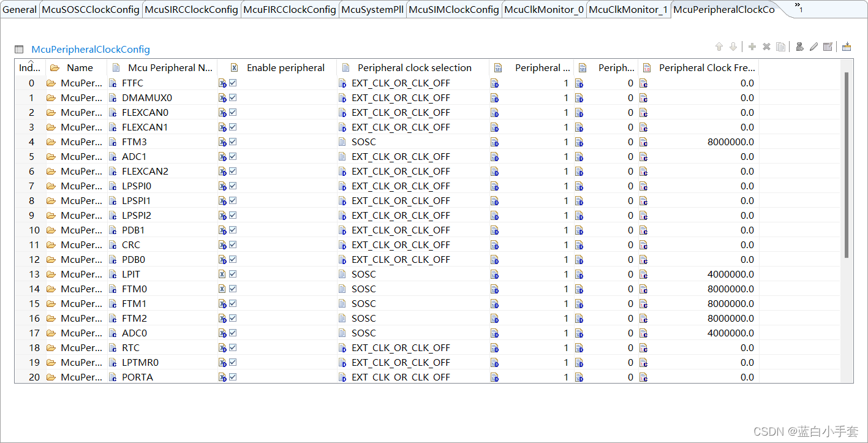Click the add new element plus icon
This screenshot has height=443, width=868.
click(x=752, y=47)
